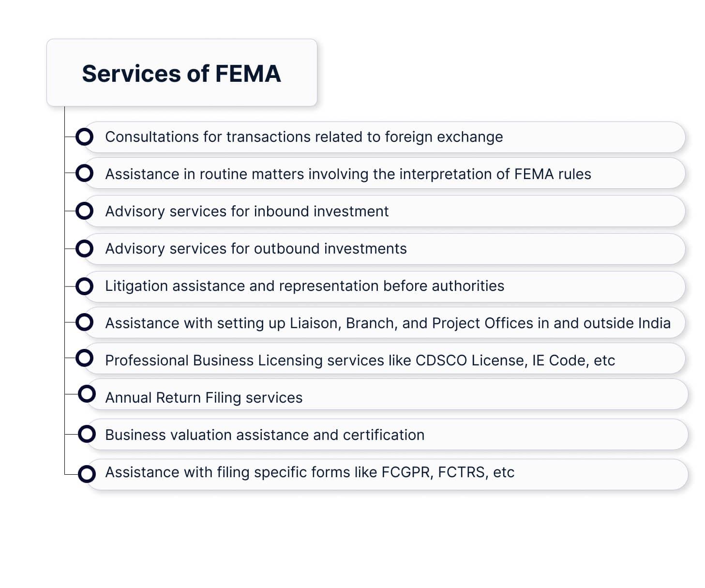705x588 pixels.
Task: Click the Services of FEMA heading box
Action: (x=181, y=73)
